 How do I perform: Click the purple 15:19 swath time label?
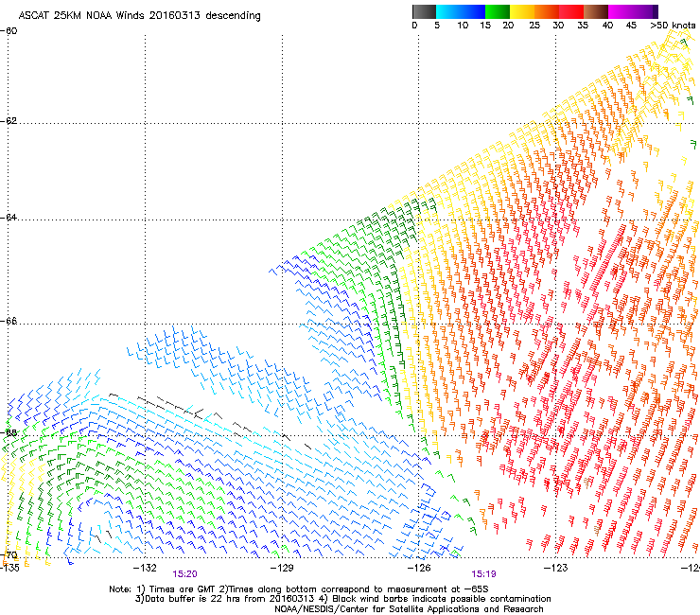click(x=484, y=574)
